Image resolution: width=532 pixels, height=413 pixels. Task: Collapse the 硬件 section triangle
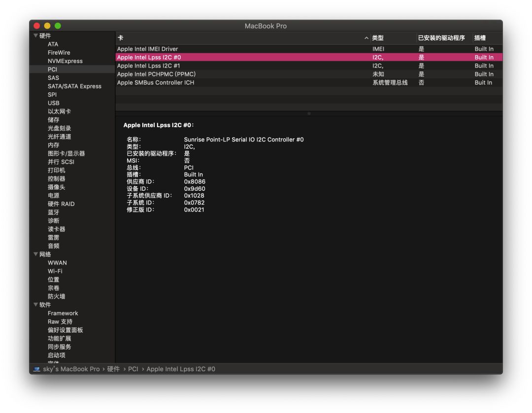[35, 35]
